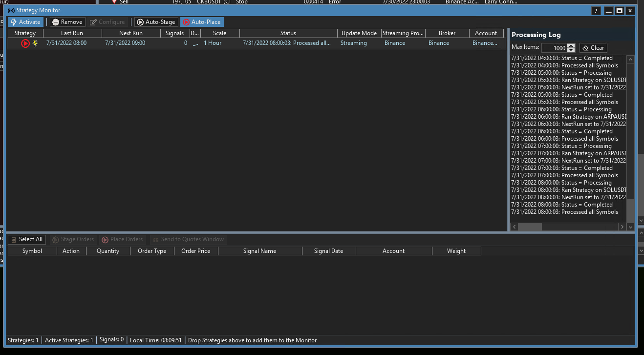Click the red play icon in strategy row
The image size is (644, 355).
pos(25,43)
